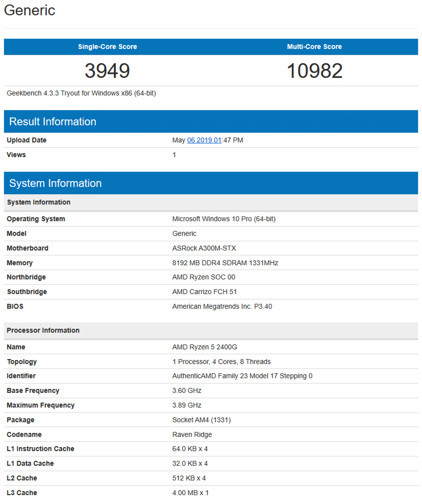Select 'AMD Ryzen SOC 00' value

coord(204,277)
